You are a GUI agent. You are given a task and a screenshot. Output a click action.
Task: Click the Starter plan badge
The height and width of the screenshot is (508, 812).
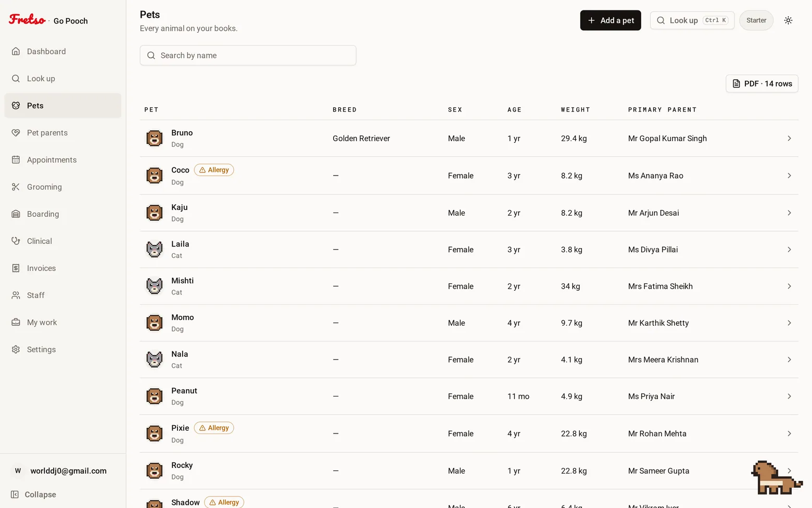(x=756, y=20)
